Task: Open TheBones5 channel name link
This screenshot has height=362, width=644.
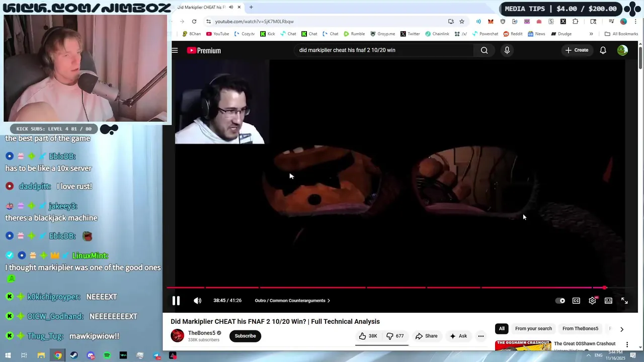Action: (x=202, y=333)
